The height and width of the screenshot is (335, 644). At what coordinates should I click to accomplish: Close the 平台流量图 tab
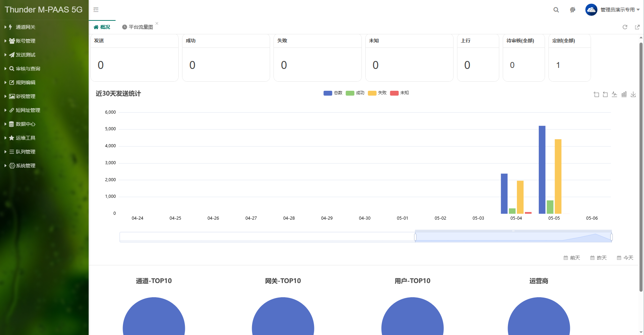(x=157, y=23)
